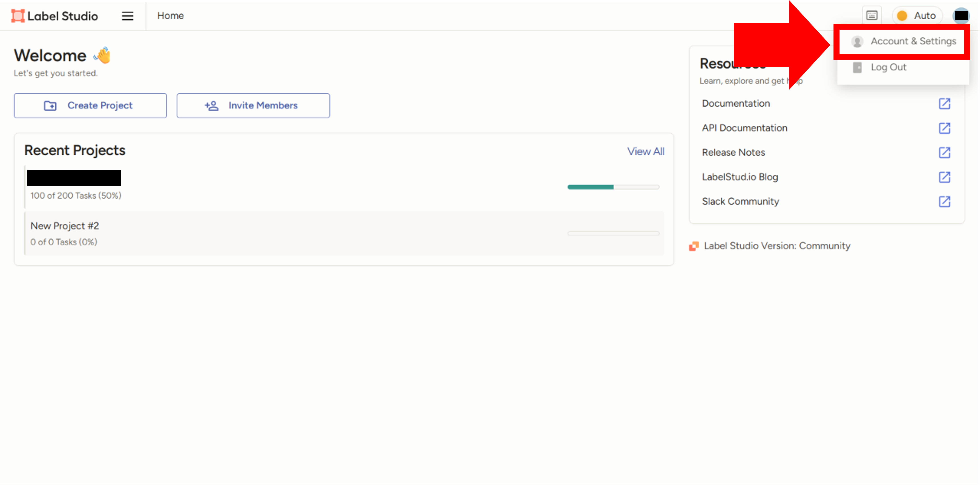The height and width of the screenshot is (485, 980).
Task: Click the '0 of 0 Tasks (0%)' text
Action: point(64,242)
